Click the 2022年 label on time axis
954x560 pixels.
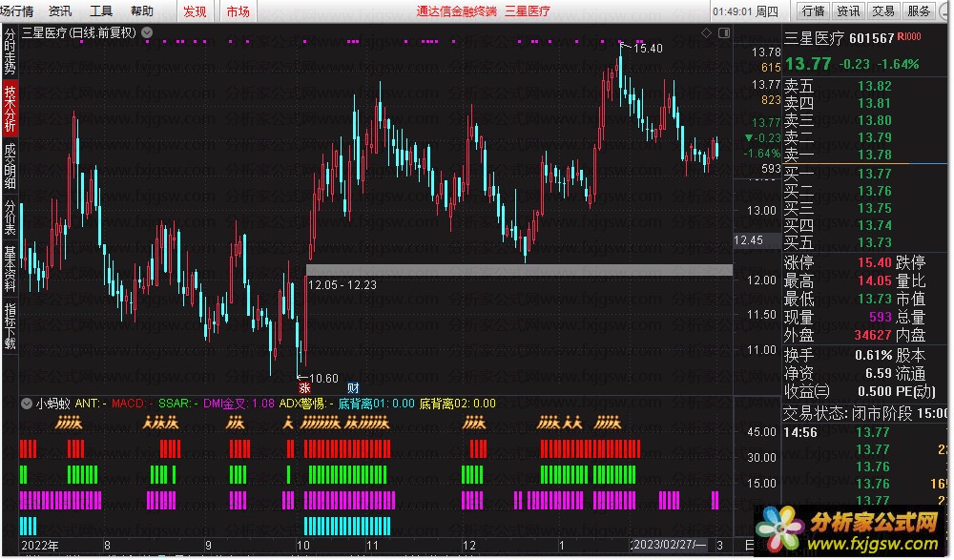click(40, 546)
